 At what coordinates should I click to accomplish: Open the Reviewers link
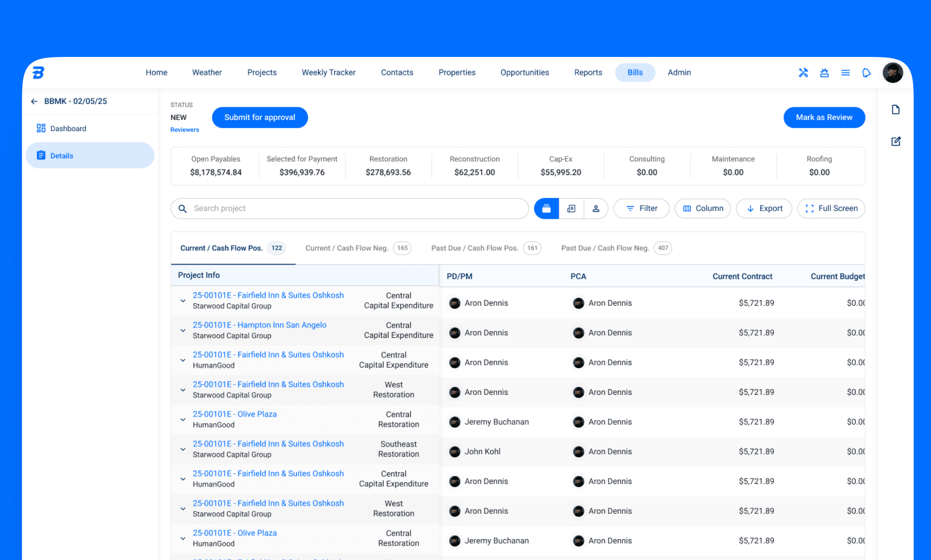[184, 130]
